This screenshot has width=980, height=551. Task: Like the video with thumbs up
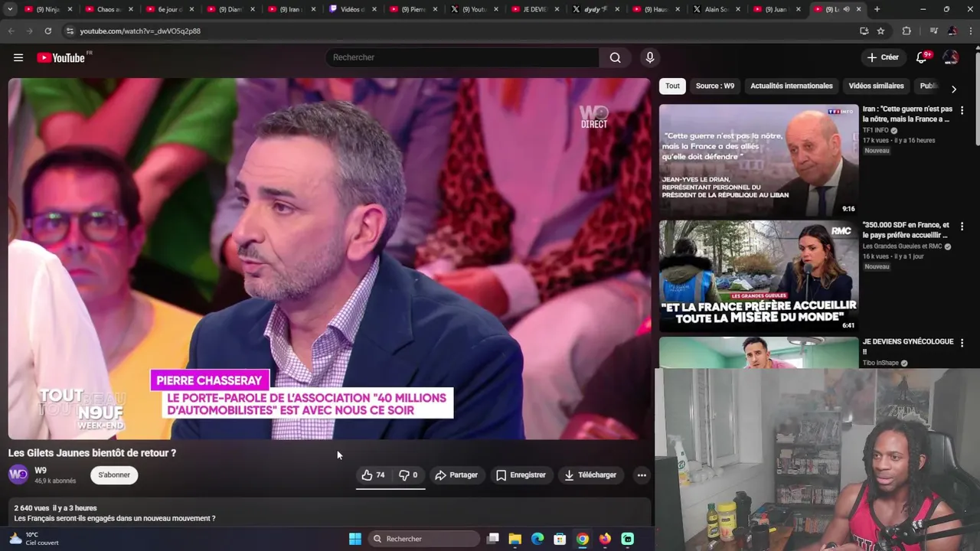(x=374, y=475)
